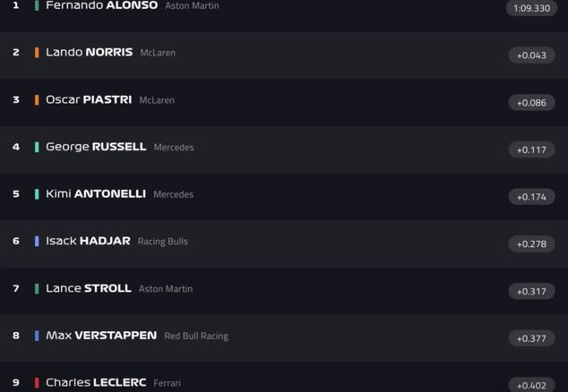Click Fernando Alonso's driver name
Screen dimensions: 568x392
[101, 5]
